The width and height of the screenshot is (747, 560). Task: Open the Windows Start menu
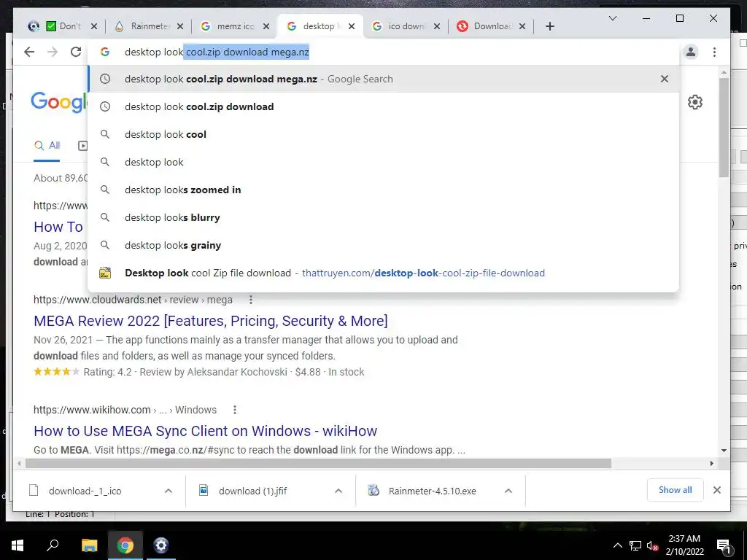pyautogui.click(x=18, y=545)
